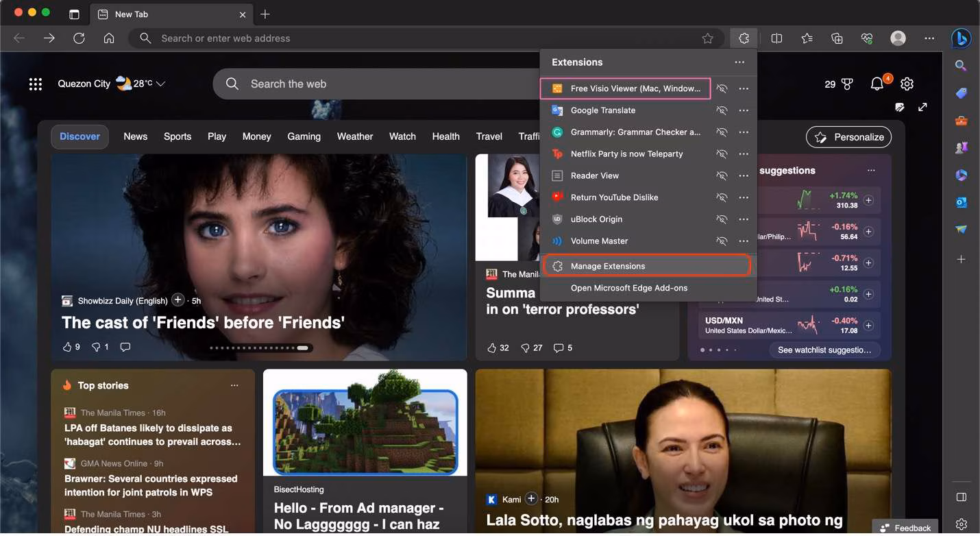This screenshot has height=536, width=980.
Task: Reload the page with the Refresh icon
Action: pos(79,38)
